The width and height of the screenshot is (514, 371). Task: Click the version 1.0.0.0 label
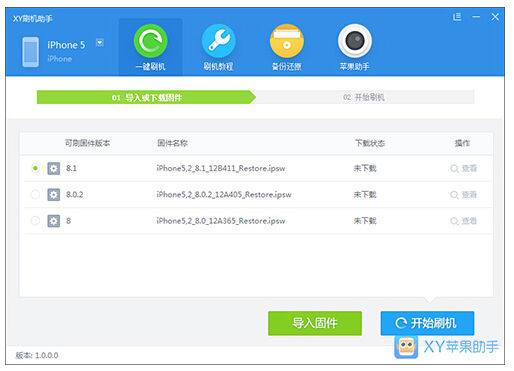click(x=37, y=355)
